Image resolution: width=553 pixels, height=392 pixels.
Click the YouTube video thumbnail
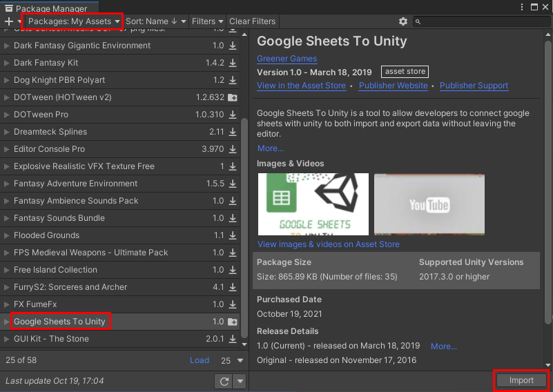[x=429, y=204]
